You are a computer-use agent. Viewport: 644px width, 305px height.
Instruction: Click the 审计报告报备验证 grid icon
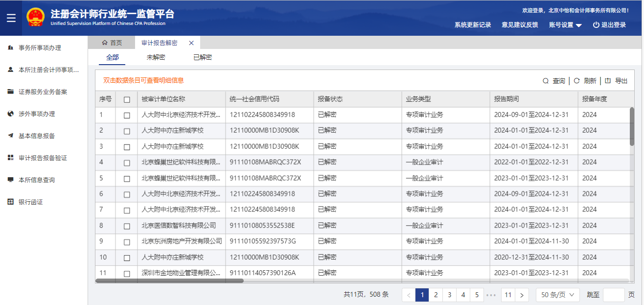click(x=10, y=158)
